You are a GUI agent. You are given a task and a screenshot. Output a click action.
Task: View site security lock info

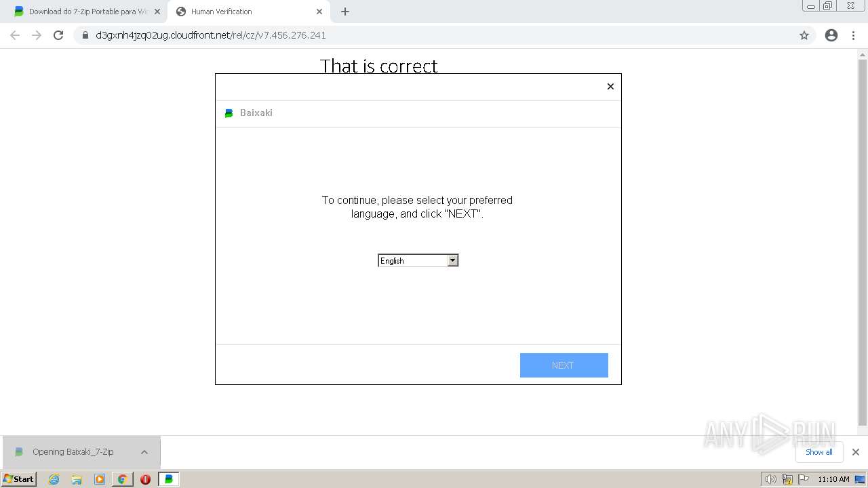(x=85, y=35)
